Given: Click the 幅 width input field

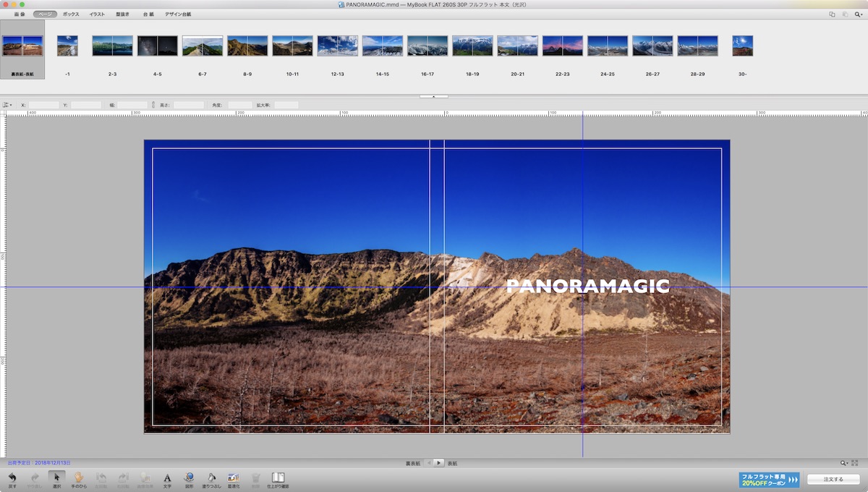Looking at the screenshot, I should tap(132, 105).
